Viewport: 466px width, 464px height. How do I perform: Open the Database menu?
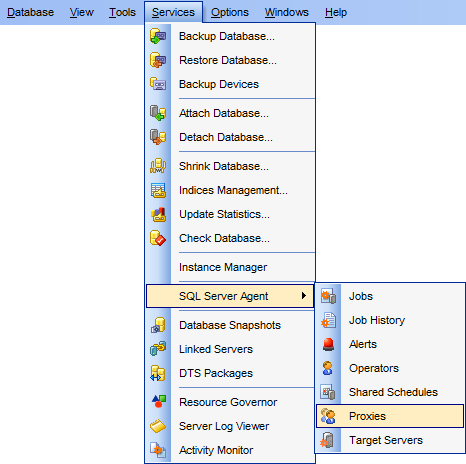pyautogui.click(x=30, y=12)
